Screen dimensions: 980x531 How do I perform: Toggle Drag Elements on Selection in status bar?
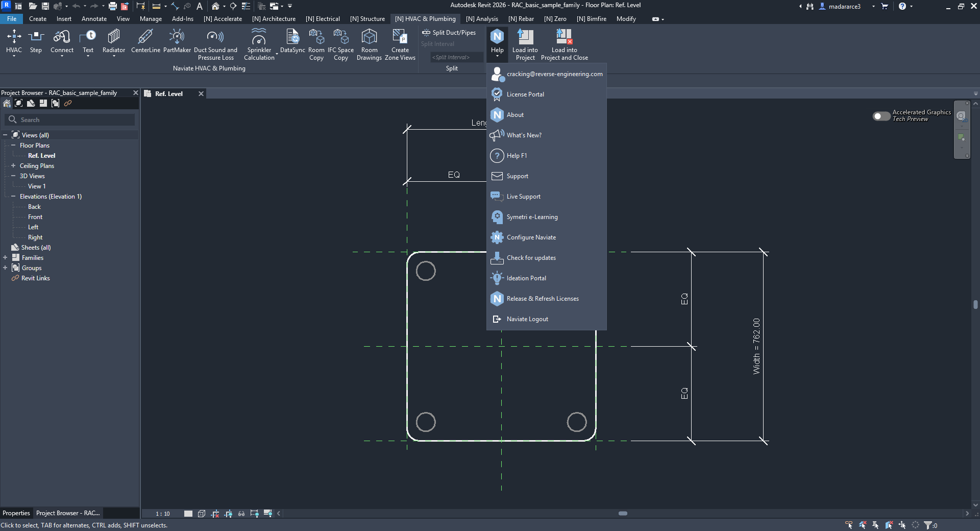[x=902, y=525]
